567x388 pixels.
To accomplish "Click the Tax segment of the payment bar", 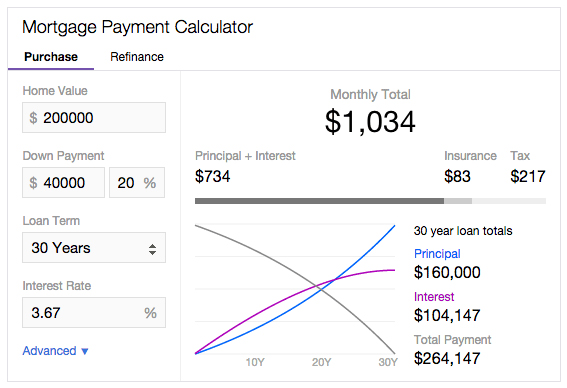I will (509, 201).
